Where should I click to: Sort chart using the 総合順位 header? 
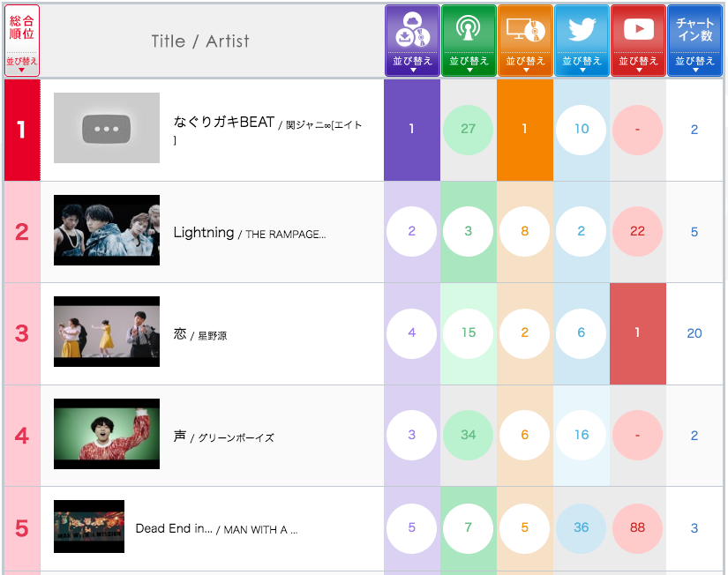[x=22, y=41]
